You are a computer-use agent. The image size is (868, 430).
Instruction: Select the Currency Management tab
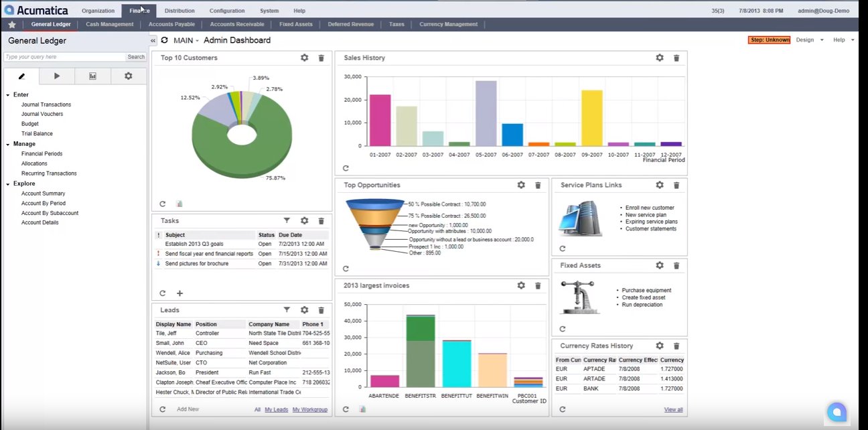449,24
